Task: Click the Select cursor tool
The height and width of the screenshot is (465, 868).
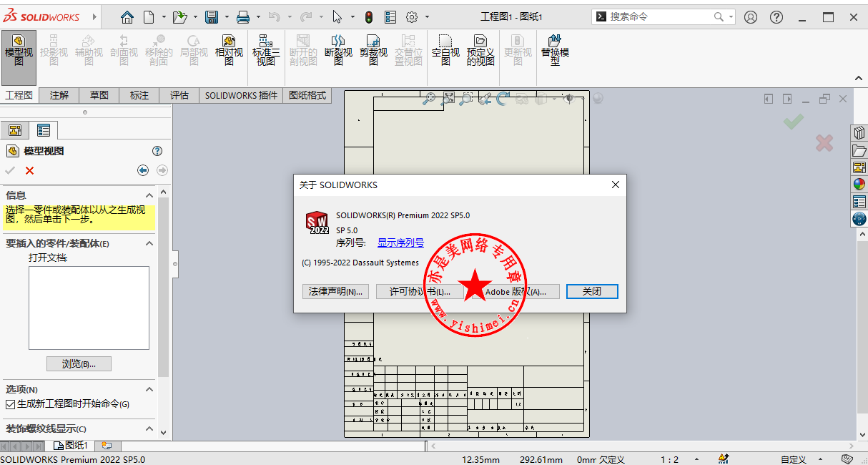Action: point(337,17)
